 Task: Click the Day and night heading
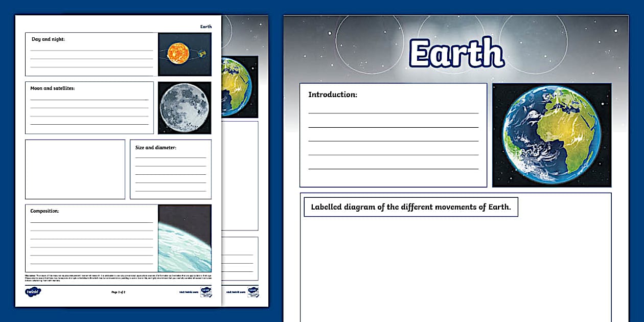click(x=48, y=39)
